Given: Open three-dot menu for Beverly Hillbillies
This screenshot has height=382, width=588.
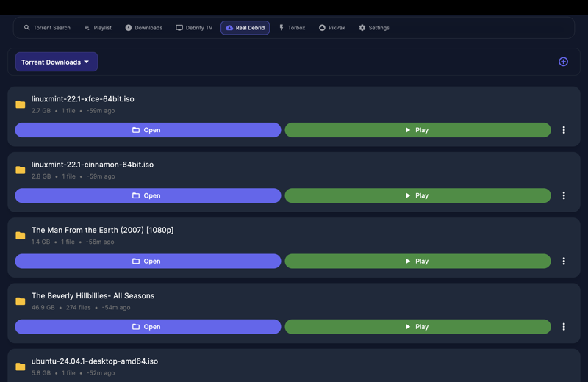Looking at the screenshot, I should pos(564,327).
